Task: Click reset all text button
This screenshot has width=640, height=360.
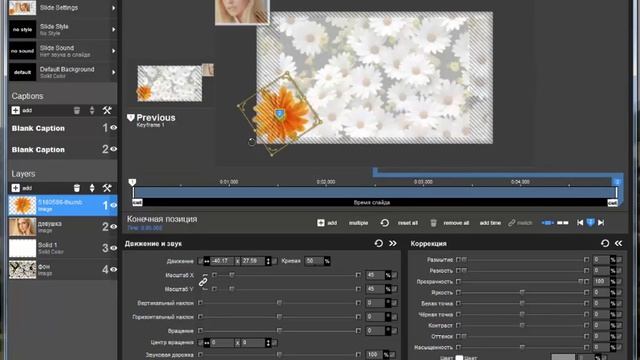Action: tap(407, 223)
